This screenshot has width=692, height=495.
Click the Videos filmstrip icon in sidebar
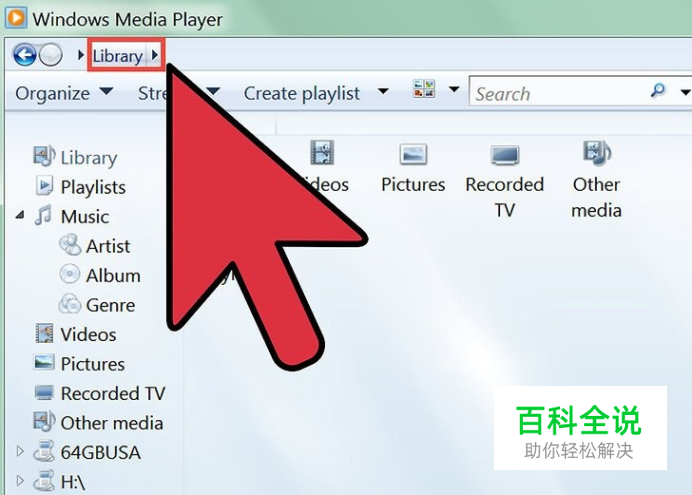tap(44, 333)
